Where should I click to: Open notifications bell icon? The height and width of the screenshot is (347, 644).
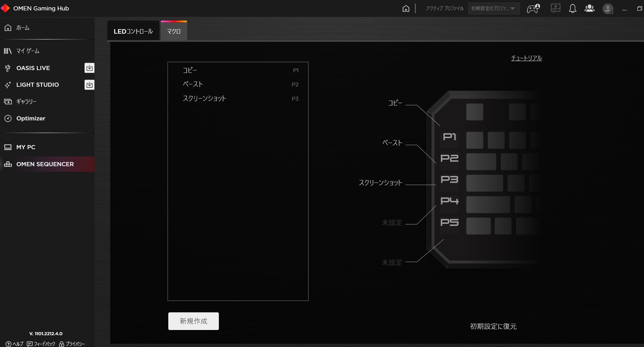(573, 8)
